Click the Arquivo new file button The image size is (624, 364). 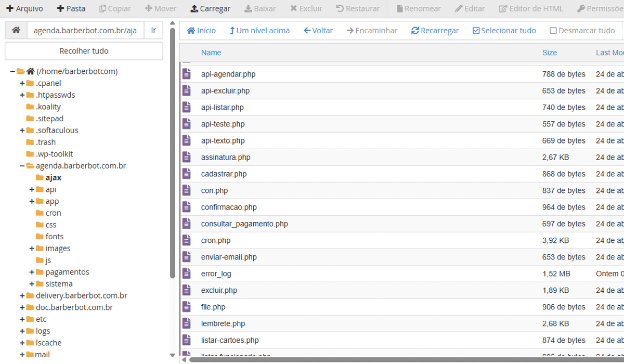tap(24, 8)
